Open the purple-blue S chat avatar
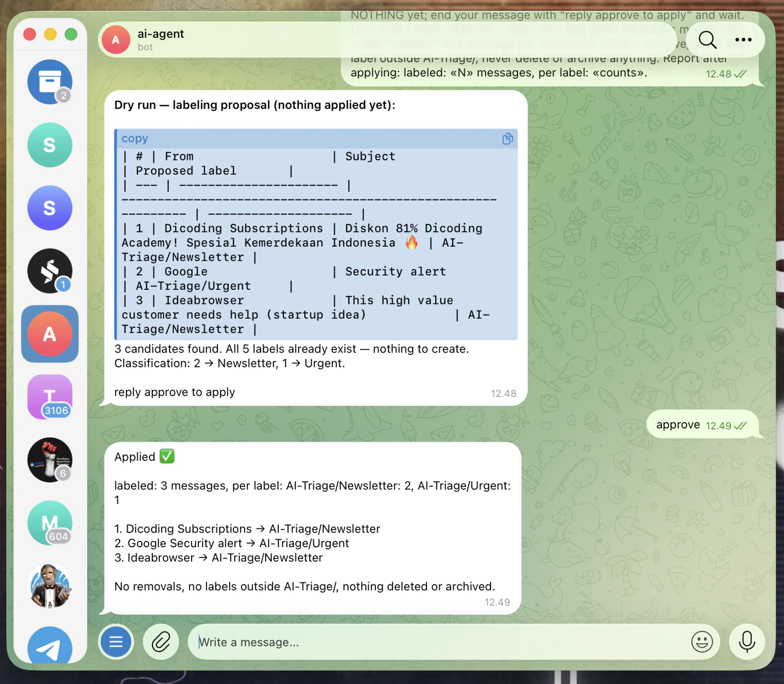Screen dimensions: 784x684 [50, 208]
